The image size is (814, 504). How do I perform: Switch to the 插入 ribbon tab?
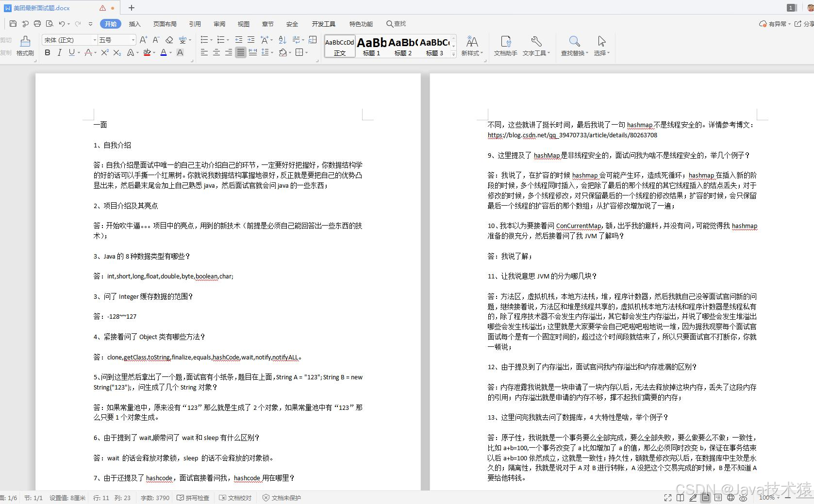pyautogui.click(x=134, y=23)
